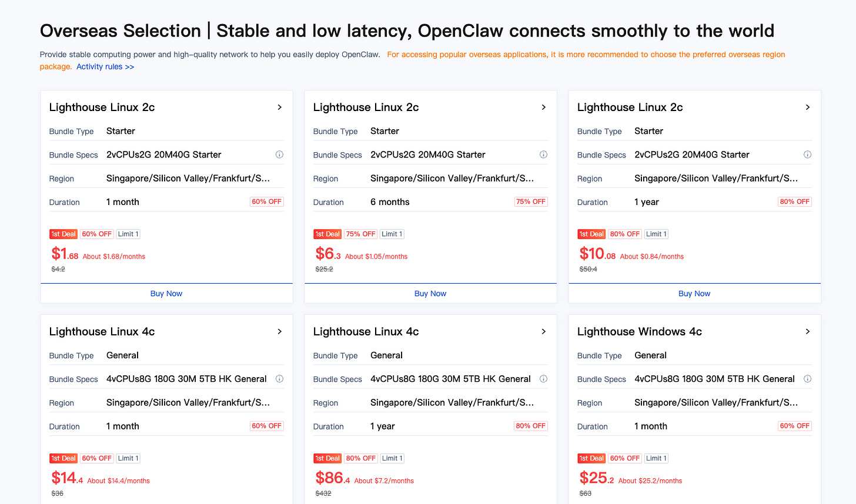The image size is (856, 504).
Task: Click 60% OFF Duration badge on $14.4 card
Action: pos(267,426)
